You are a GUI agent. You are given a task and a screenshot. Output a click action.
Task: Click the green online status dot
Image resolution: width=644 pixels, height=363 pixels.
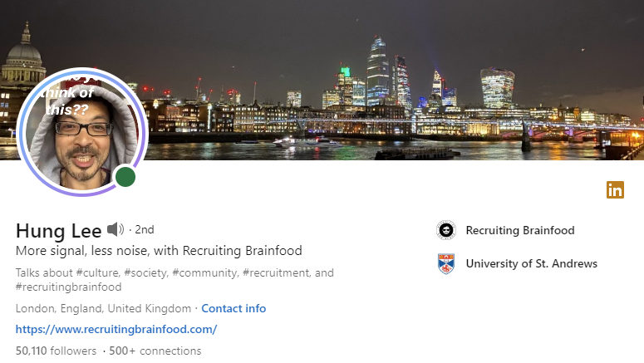pyautogui.click(x=125, y=177)
